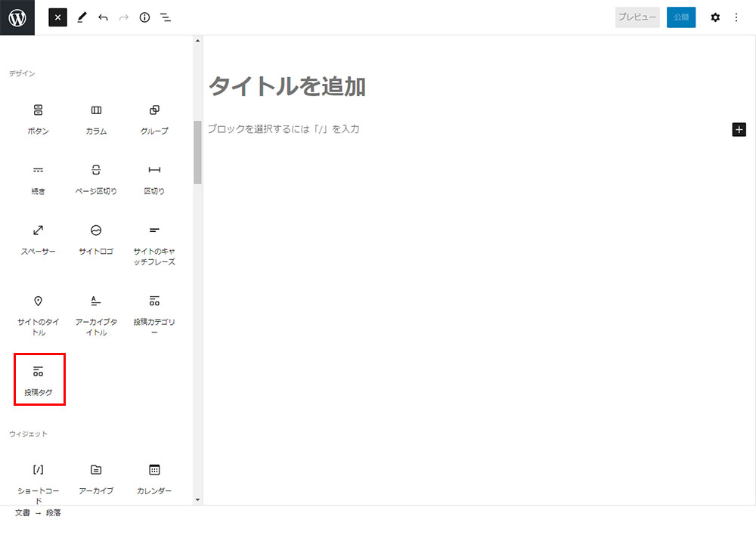Insert the ページ区切り (Page Break) block

96,179
